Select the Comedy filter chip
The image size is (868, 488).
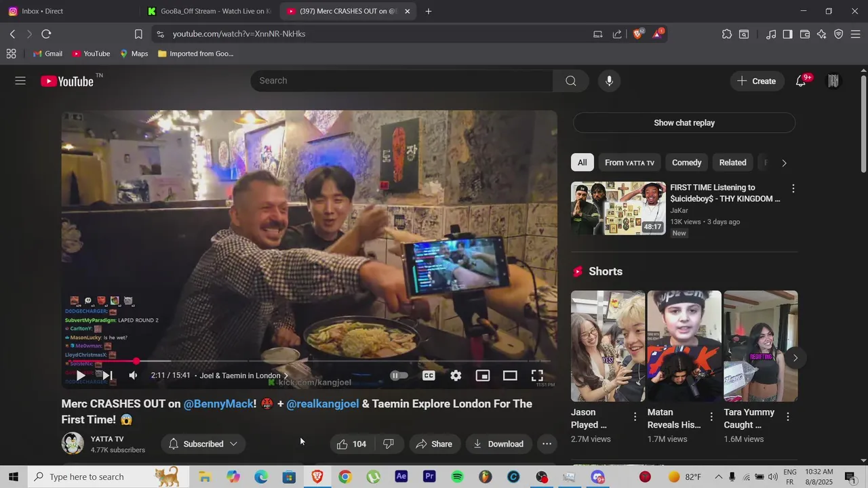[x=687, y=163]
